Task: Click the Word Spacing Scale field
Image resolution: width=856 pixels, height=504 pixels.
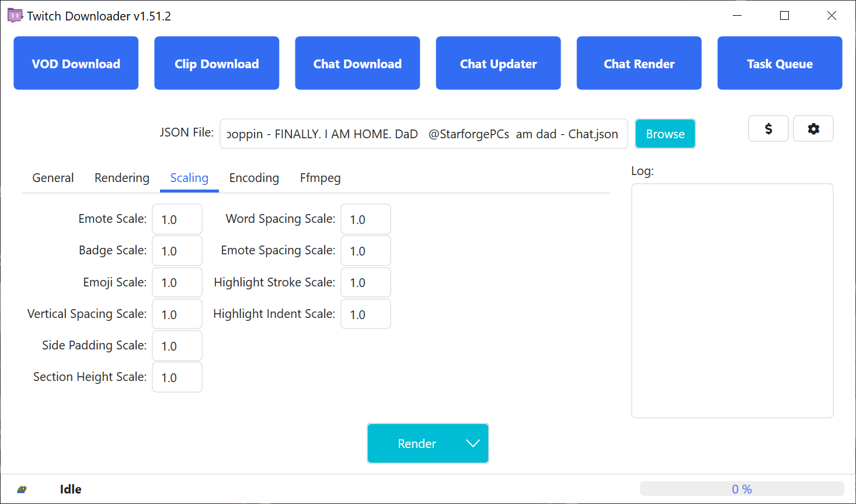Action: pos(366,219)
